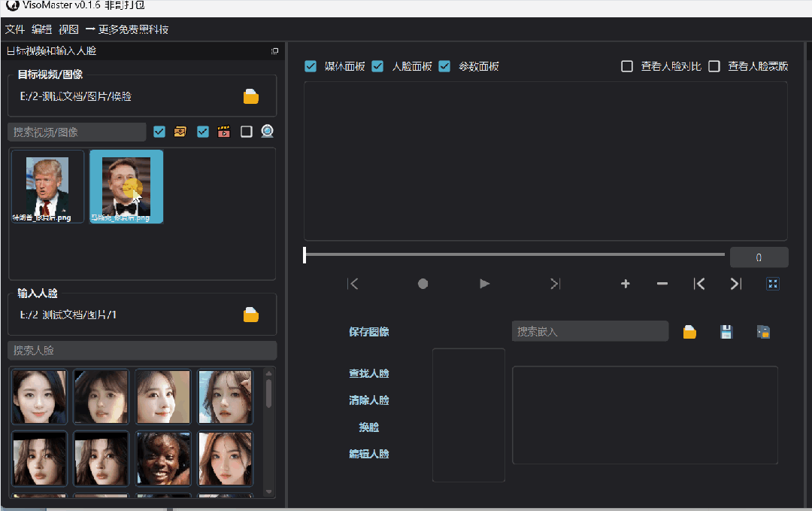812x511 pixels.
Task: Click the fullscreen expand icon near playback controls
Action: point(773,284)
